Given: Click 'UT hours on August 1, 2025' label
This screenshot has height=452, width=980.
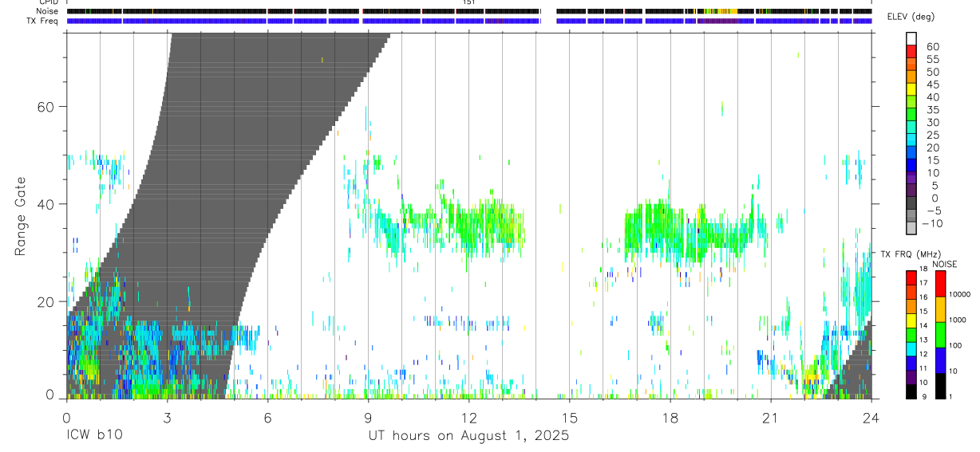Looking at the screenshot, I should point(468,436).
